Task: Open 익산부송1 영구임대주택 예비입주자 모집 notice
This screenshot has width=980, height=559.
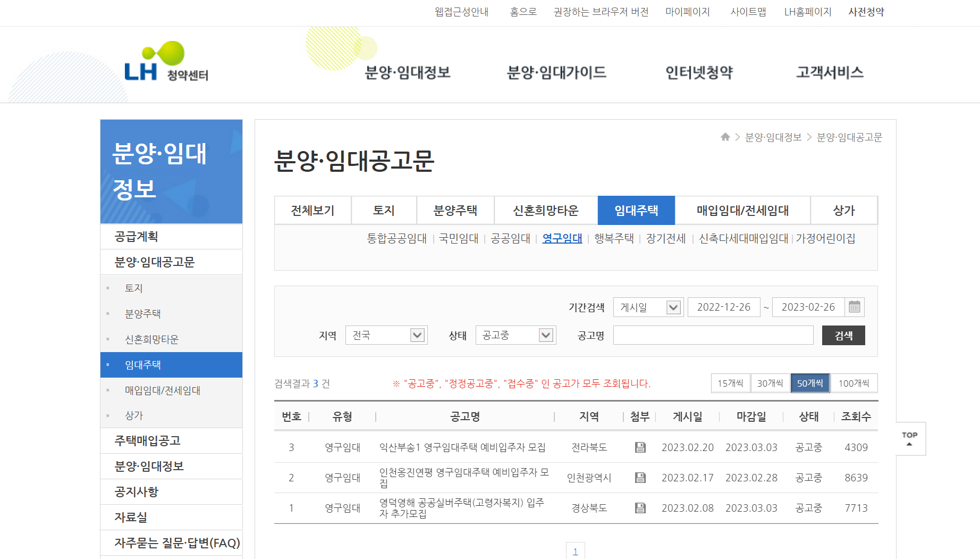Action: point(462,447)
